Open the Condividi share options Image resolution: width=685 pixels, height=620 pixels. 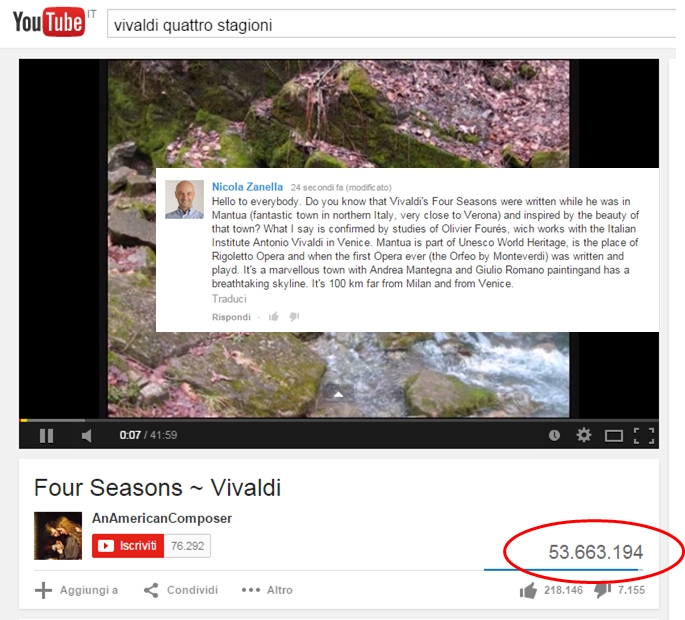(181, 590)
